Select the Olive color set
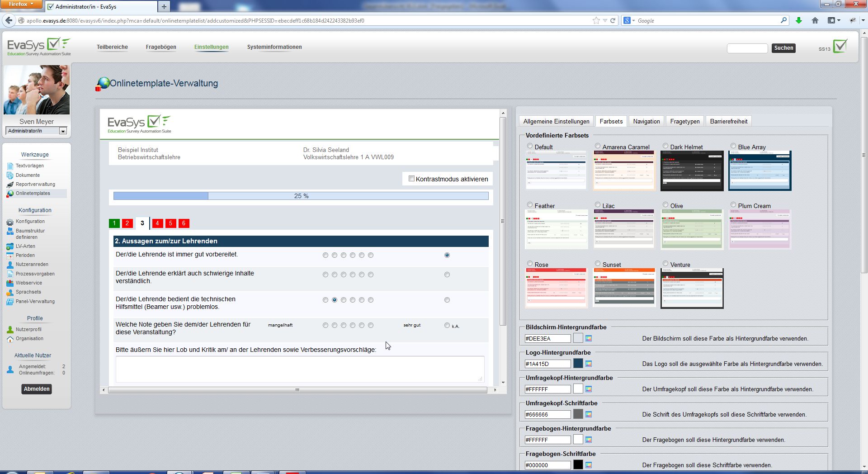Viewport: 868px width, 474px height. click(x=665, y=204)
